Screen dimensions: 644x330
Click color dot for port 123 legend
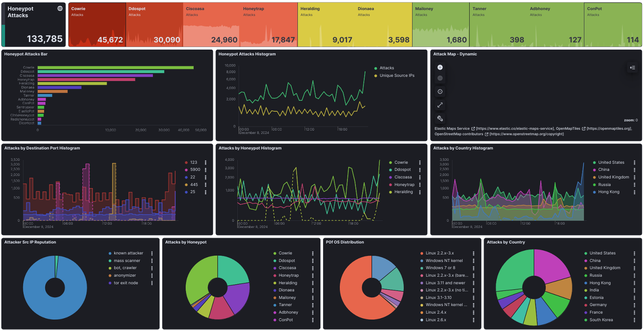[186, 162]
